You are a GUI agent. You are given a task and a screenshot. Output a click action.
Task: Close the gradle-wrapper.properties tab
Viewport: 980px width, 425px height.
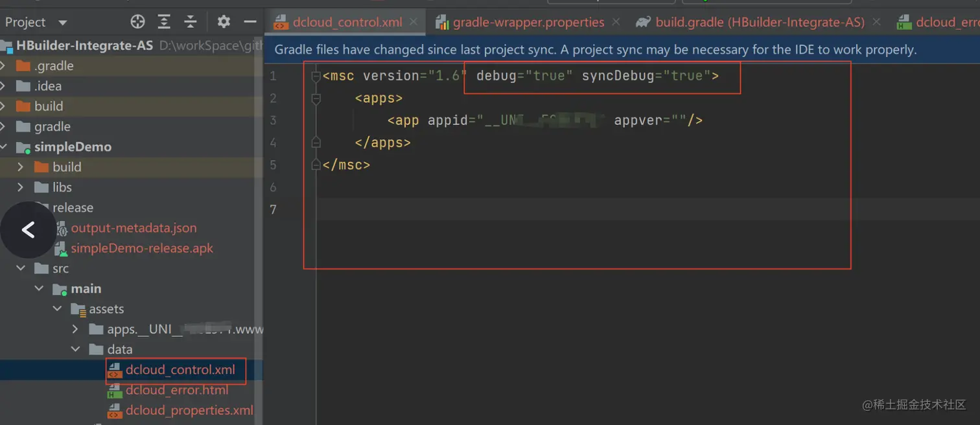click(616, 22)
